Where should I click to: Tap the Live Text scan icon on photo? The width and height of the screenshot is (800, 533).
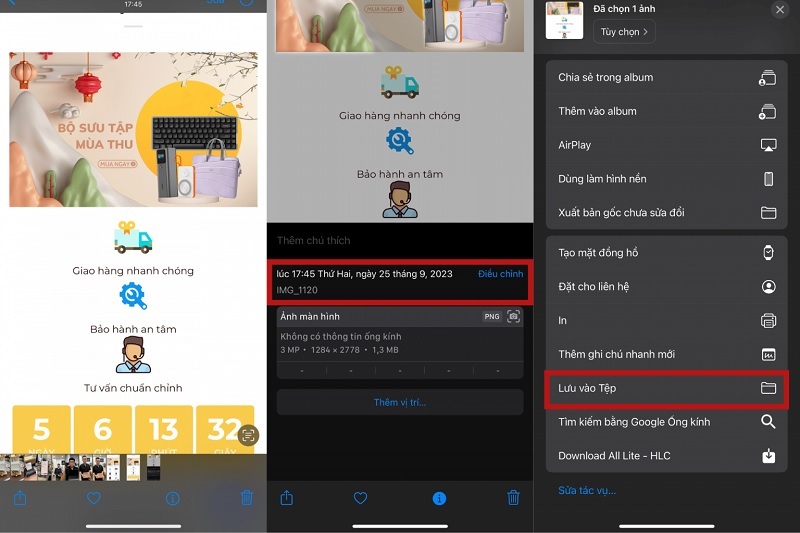coord(249,434)
